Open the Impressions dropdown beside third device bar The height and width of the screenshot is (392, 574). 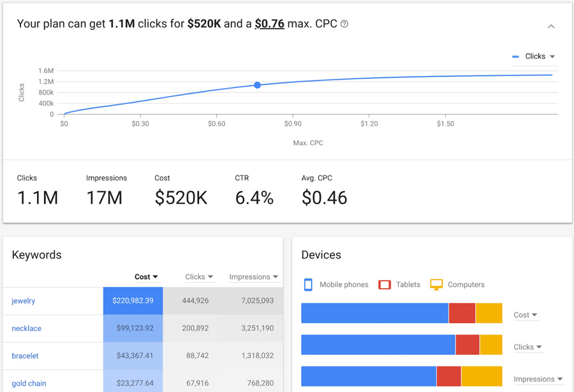tap(538, 379)
